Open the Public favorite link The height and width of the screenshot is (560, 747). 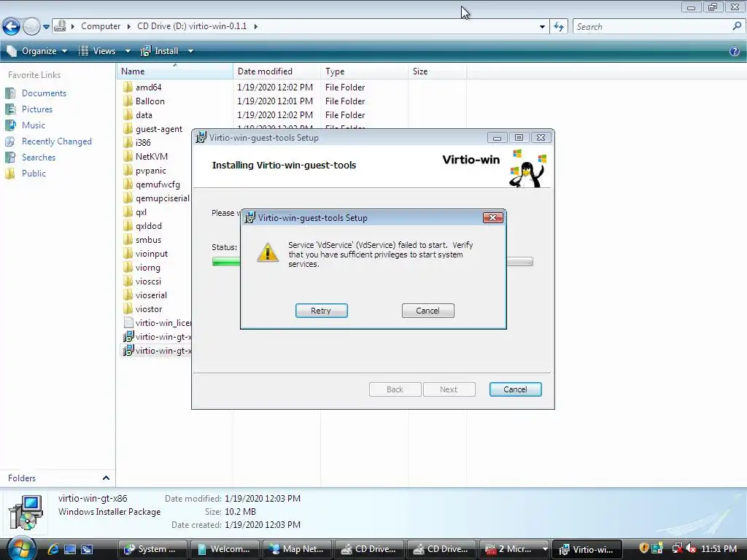click(x=34, y=174)
